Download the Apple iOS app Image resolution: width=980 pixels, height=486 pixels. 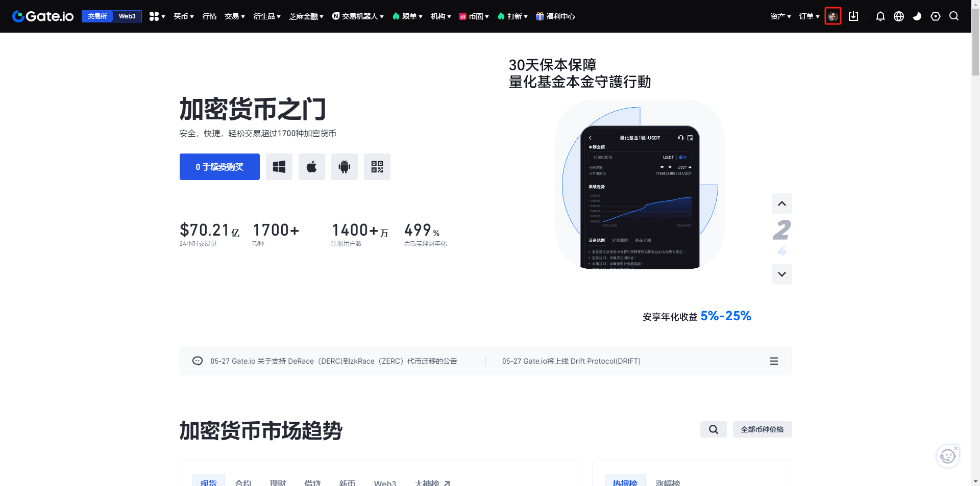(x=312, y=167)
